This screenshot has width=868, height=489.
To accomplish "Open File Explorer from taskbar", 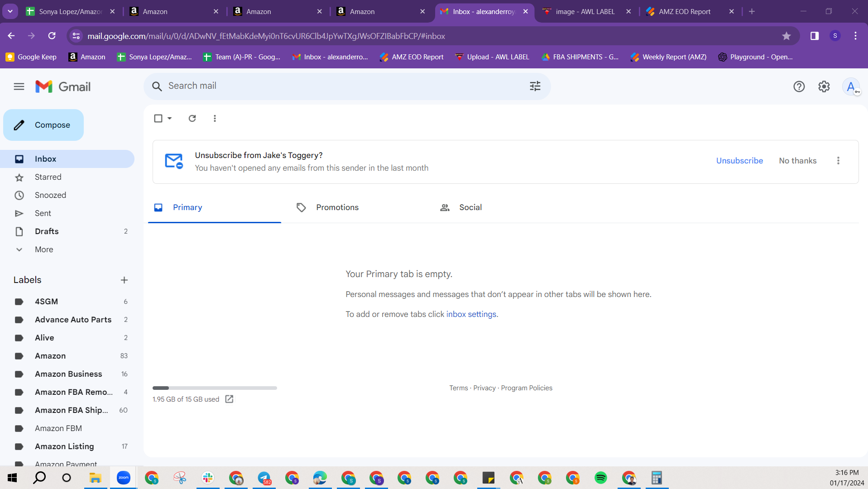I will [95, 478].
